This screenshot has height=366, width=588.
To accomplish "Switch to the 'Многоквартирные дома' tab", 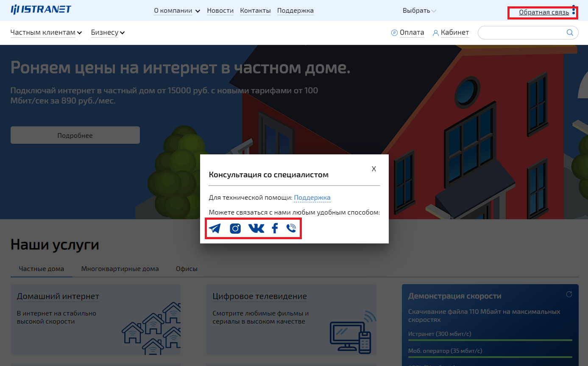I will coord(120,269).
